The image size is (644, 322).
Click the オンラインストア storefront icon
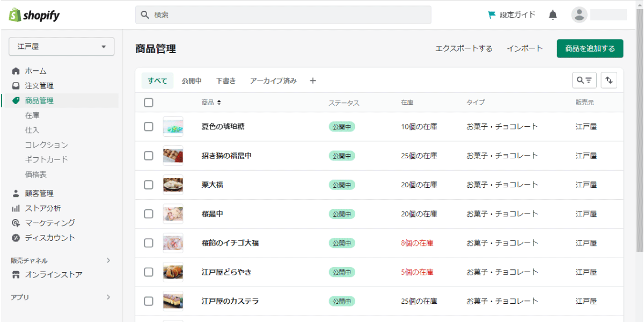click(16, 275)
